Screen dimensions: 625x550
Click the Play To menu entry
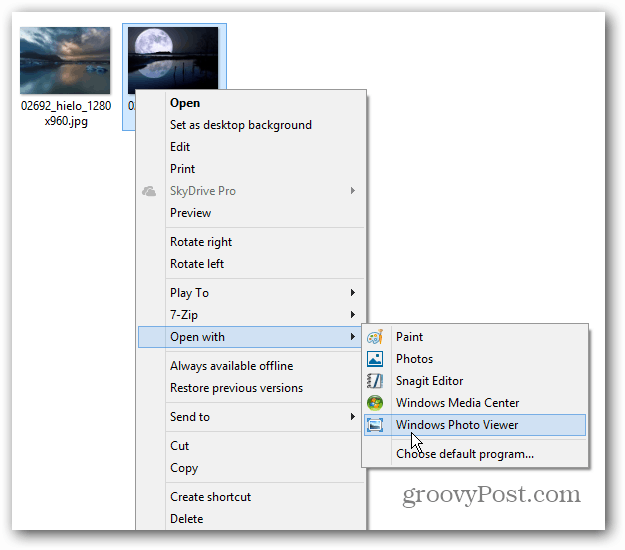[x=251, y=293]
